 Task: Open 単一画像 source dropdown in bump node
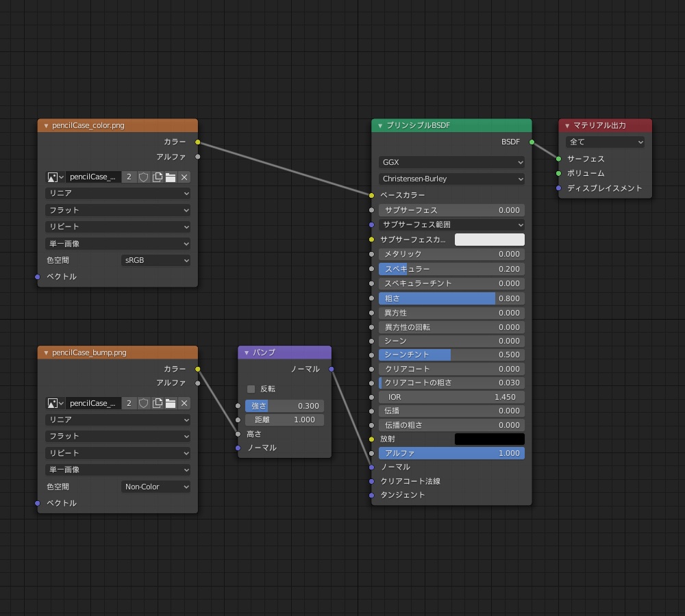click(118, 470)
